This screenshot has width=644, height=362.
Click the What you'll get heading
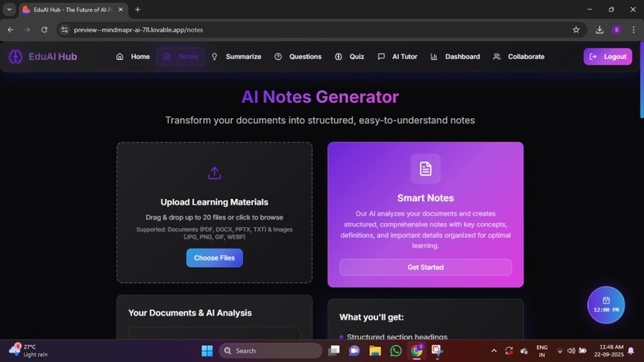[372, 317]
